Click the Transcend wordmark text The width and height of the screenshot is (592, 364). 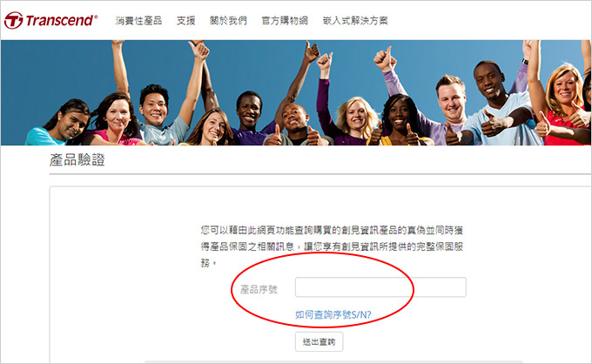62,20
